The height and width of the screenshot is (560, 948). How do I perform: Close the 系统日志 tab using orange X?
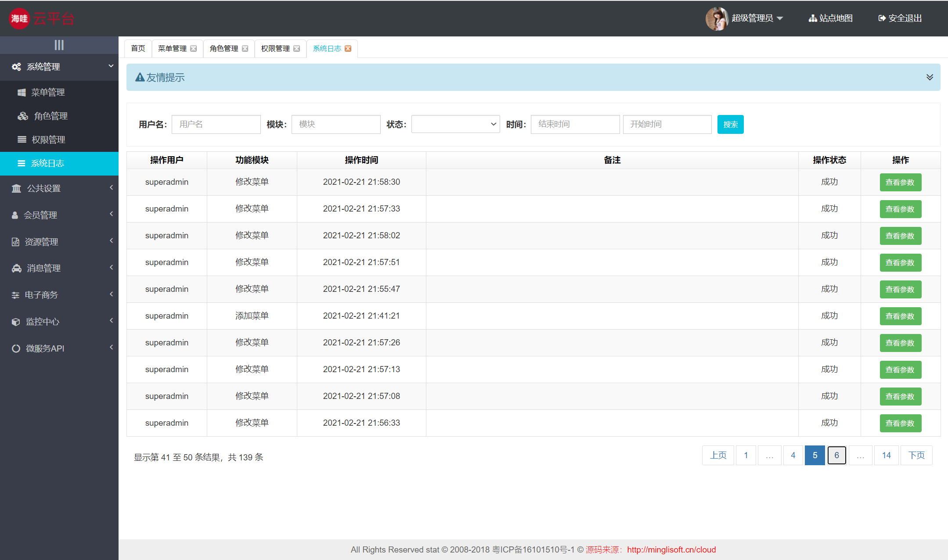pyautogui.click(x=348, y=49)
